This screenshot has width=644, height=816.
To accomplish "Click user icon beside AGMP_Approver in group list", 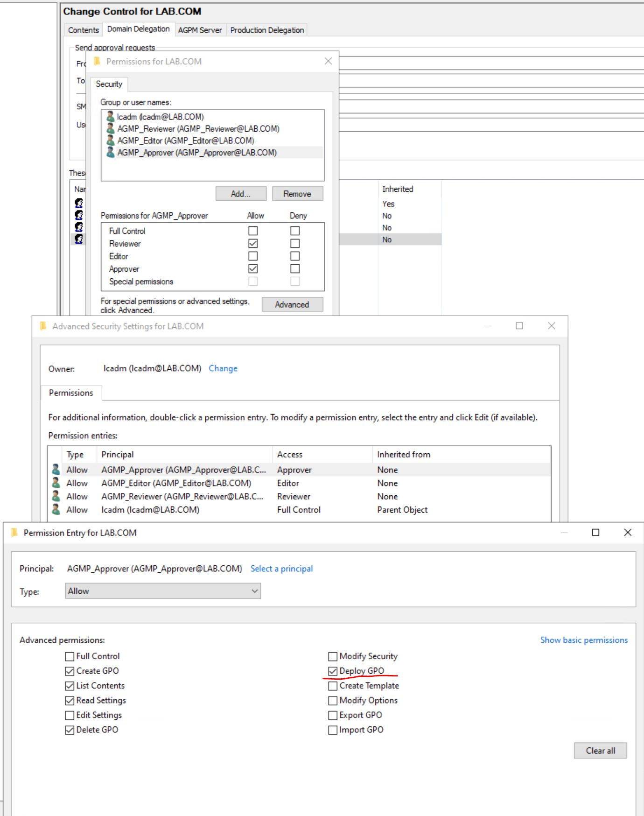I will click(x=111, y=152).
